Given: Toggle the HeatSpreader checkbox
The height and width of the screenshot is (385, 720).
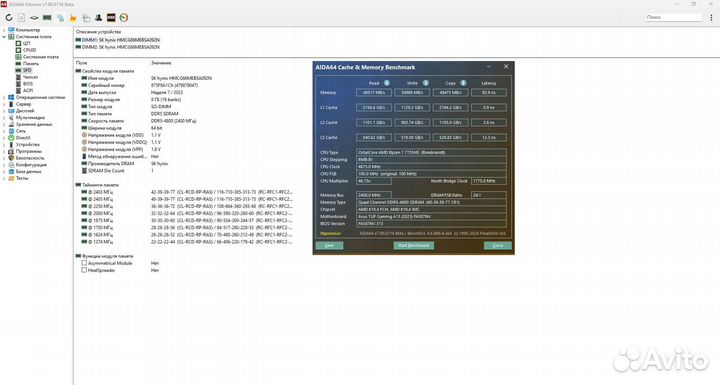Looking at the screenshot, I should 84,270.
